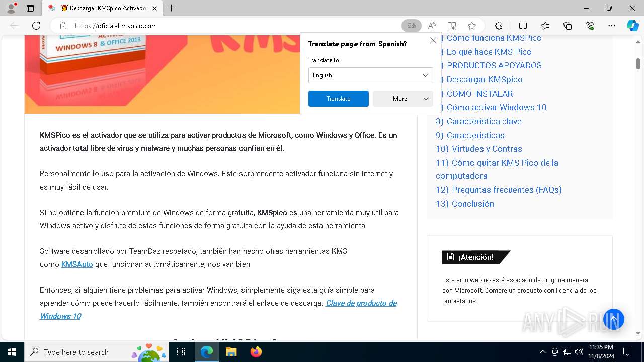Open Settings and more ellipsis
Viewport: 644px width, 362px height.
click(612, 26)
